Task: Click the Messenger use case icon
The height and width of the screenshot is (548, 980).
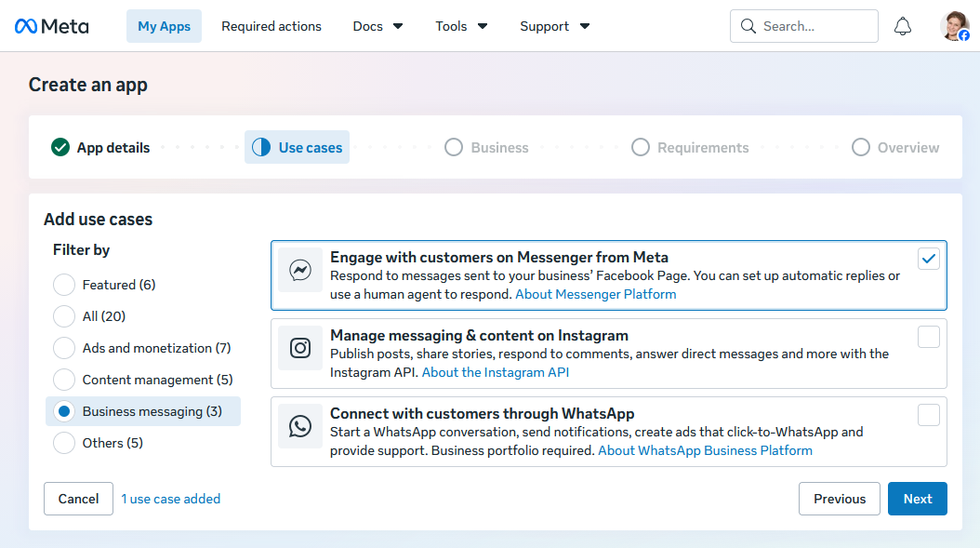Action: 300,270
